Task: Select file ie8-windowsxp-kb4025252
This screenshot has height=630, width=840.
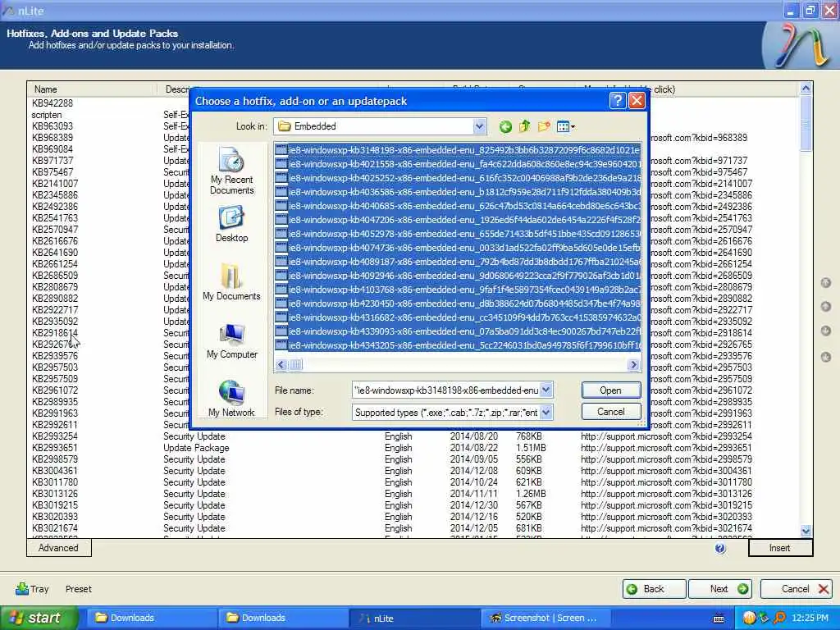Action: 458,178
